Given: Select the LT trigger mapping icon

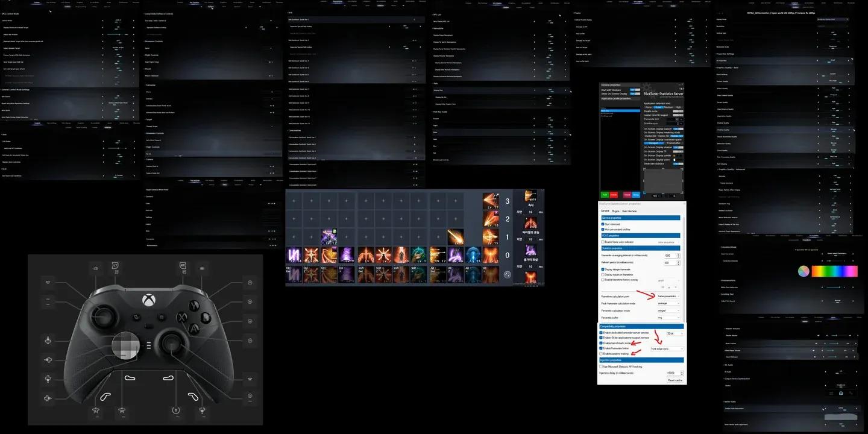Looking at the screenshot, I should tap(115, 265).
